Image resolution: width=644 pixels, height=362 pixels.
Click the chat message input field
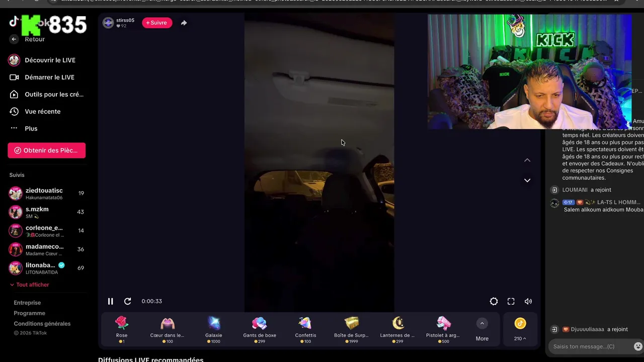click(590, 346)
